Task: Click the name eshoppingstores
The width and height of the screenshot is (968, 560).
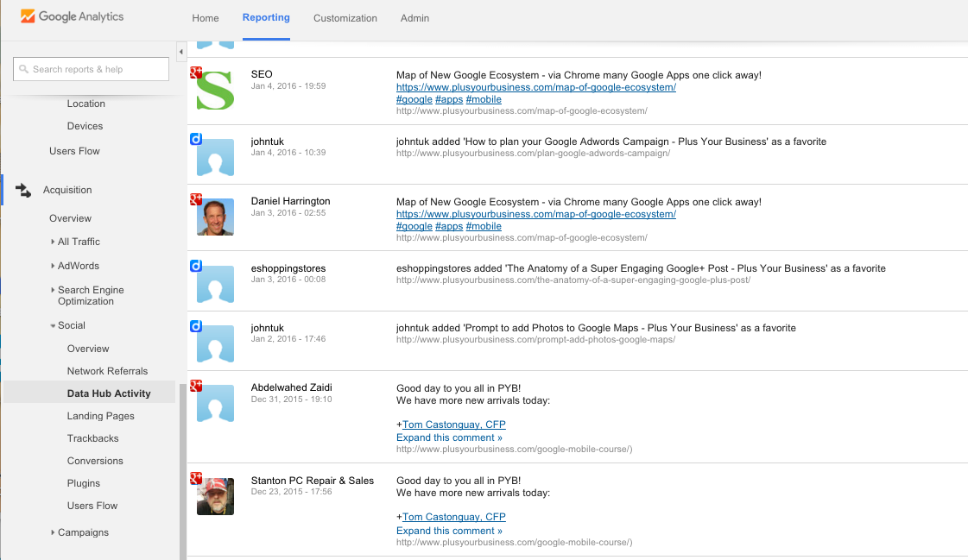Action: coord(288,268)
